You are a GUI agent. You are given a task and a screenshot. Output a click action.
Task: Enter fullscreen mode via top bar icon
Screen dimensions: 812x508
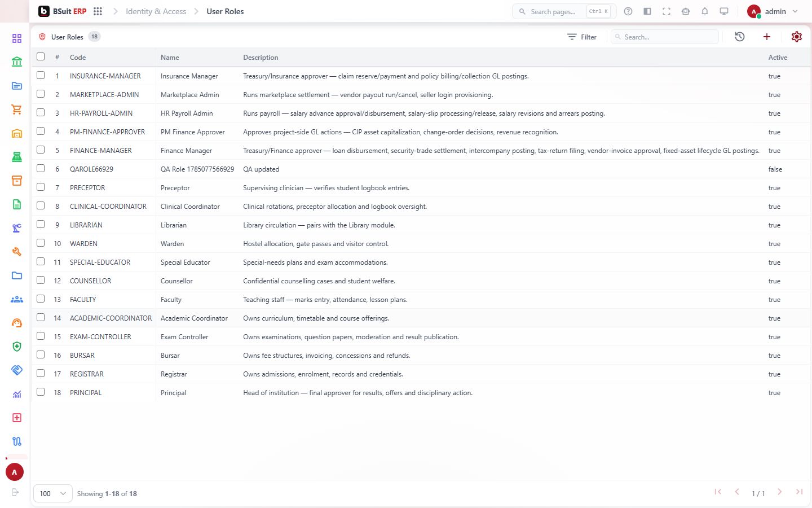pos(667,11)
